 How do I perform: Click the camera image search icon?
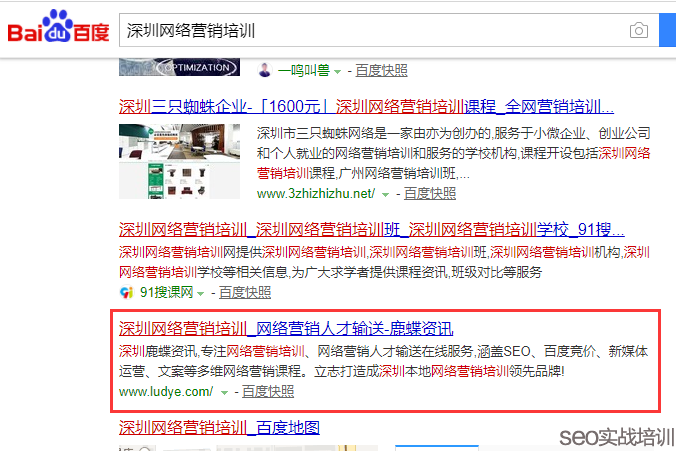click(638, 31)
